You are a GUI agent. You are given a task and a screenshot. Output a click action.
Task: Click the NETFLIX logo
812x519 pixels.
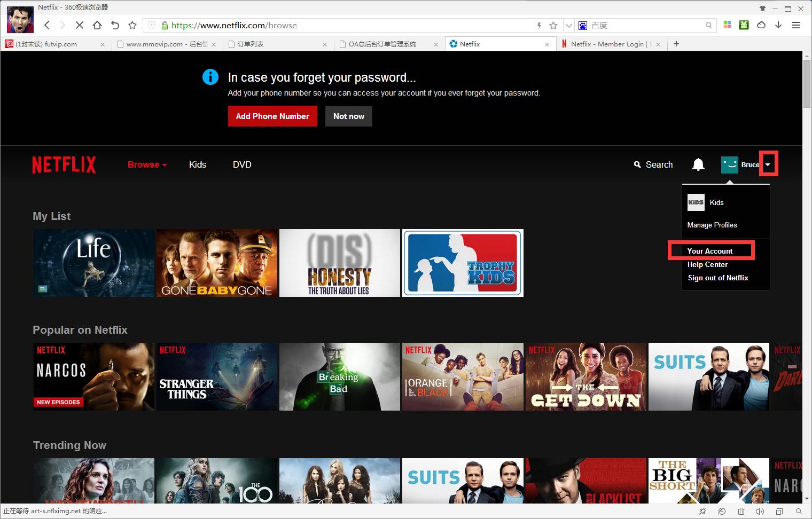coord(64,164)
